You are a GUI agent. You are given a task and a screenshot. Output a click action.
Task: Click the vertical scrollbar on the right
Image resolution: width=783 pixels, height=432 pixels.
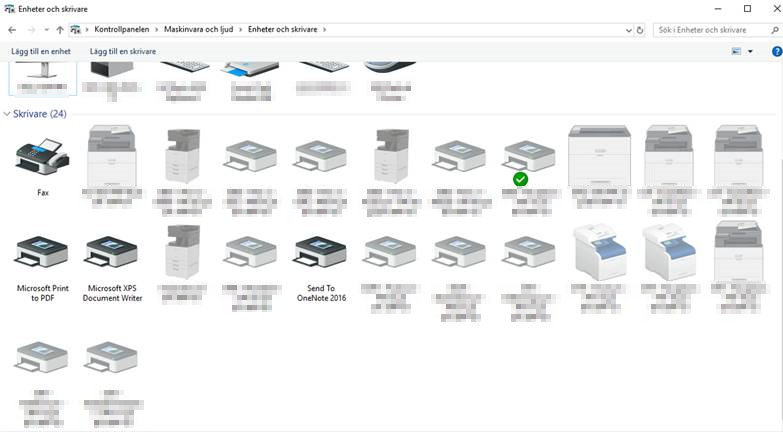777,200
